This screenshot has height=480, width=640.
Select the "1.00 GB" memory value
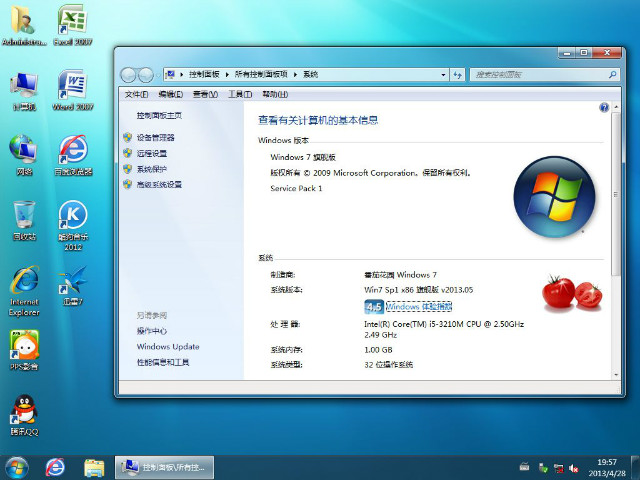click(x=378, y=350)
